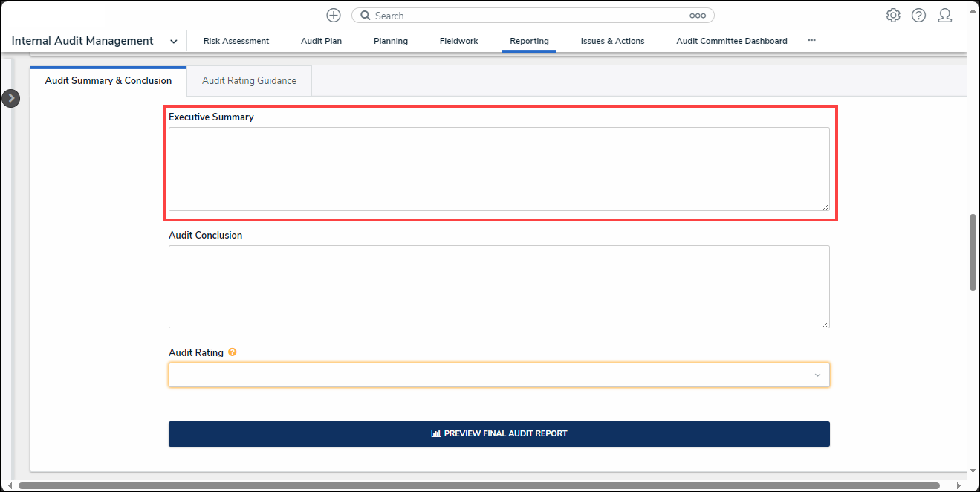Image resolution: width=980 pixels, height=492 pixels.
Task: Show Audit Rating help tooltip icon
Action: coord(233,352)
